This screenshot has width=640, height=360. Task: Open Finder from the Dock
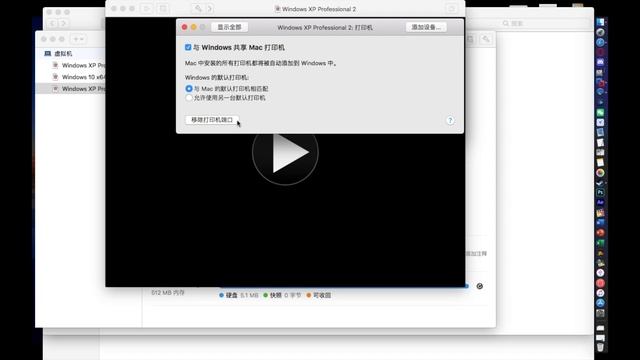[x=600, y=22]
